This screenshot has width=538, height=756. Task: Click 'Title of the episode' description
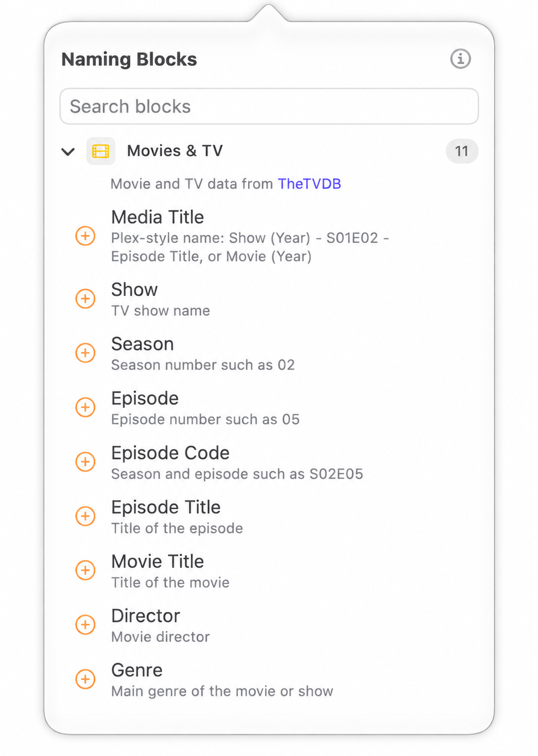click(x=177, y=528)
